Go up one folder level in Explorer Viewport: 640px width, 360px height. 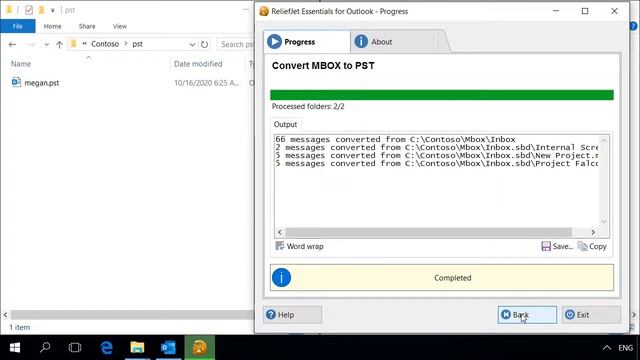[60, 44]
